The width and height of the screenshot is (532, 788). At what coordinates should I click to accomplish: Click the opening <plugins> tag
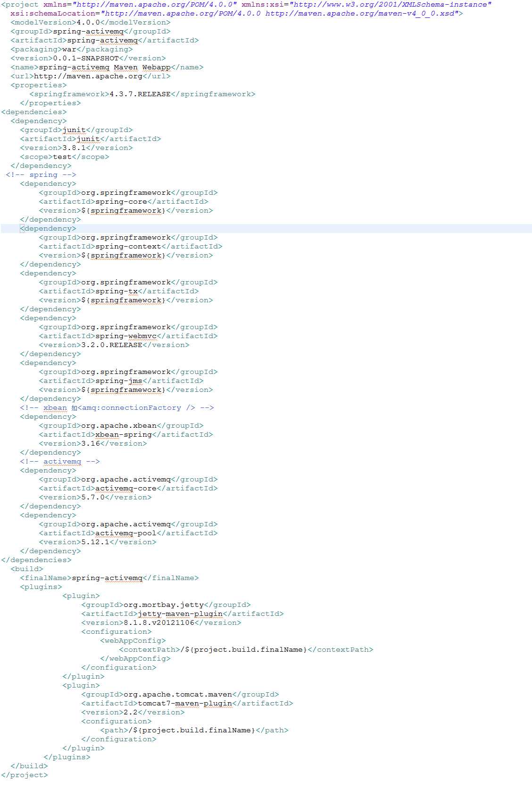coord(41,587)
